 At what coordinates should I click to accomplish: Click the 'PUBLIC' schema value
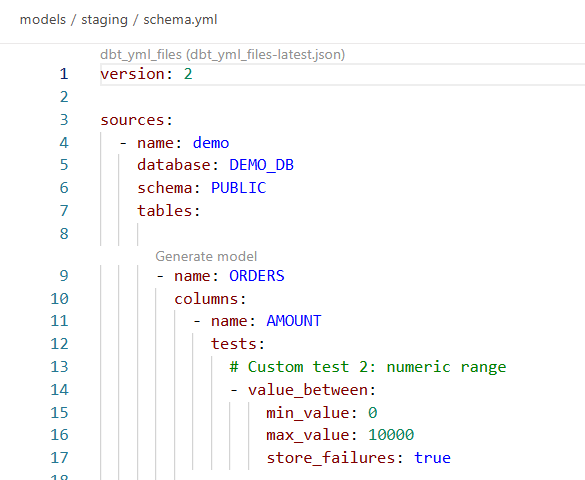238,188
